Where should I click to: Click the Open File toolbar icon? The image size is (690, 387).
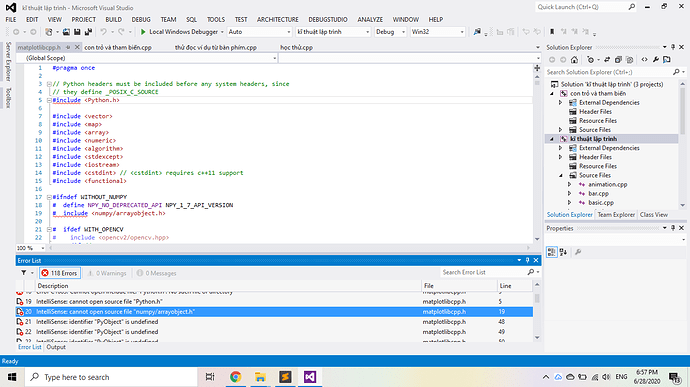click(x=66, y=32)
